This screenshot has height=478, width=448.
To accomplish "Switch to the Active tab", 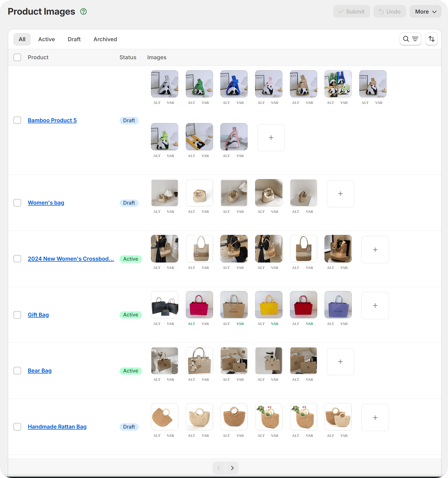I will pos(47,39).
